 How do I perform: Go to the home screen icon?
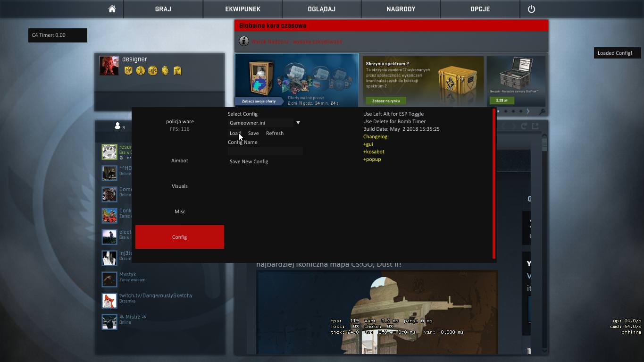click(112, 9)
